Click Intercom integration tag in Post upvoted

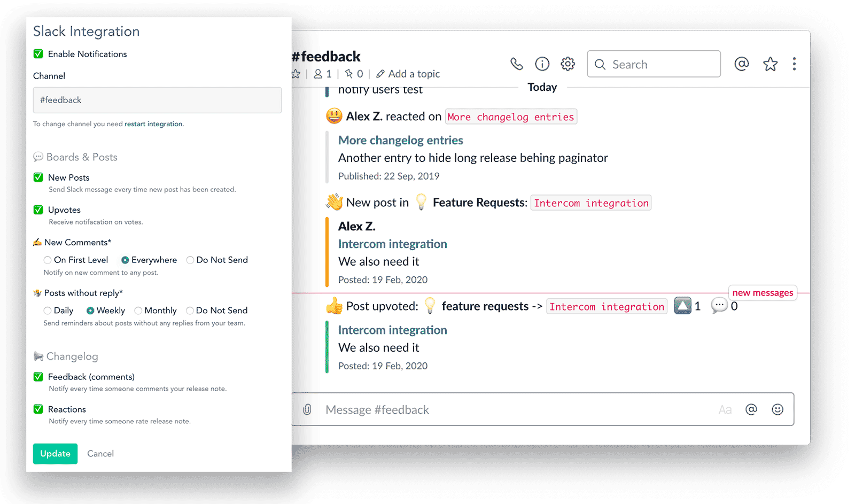pos(607,306)
